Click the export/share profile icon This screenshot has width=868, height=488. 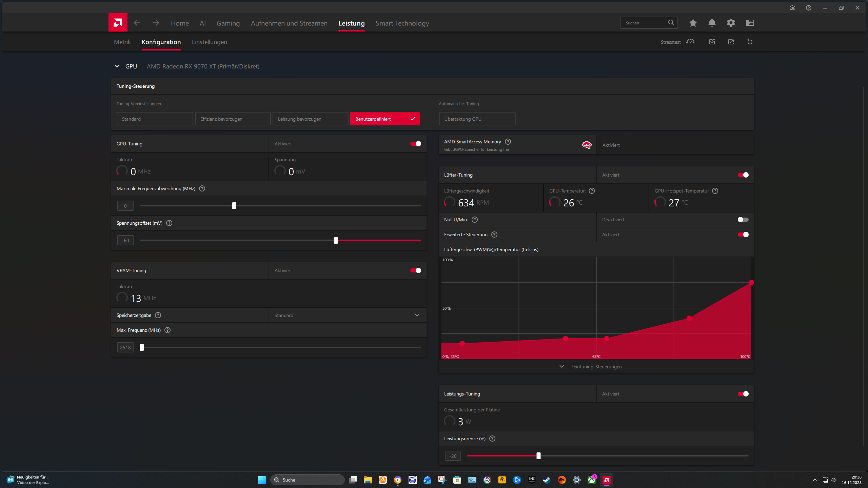tap(731, 41)
